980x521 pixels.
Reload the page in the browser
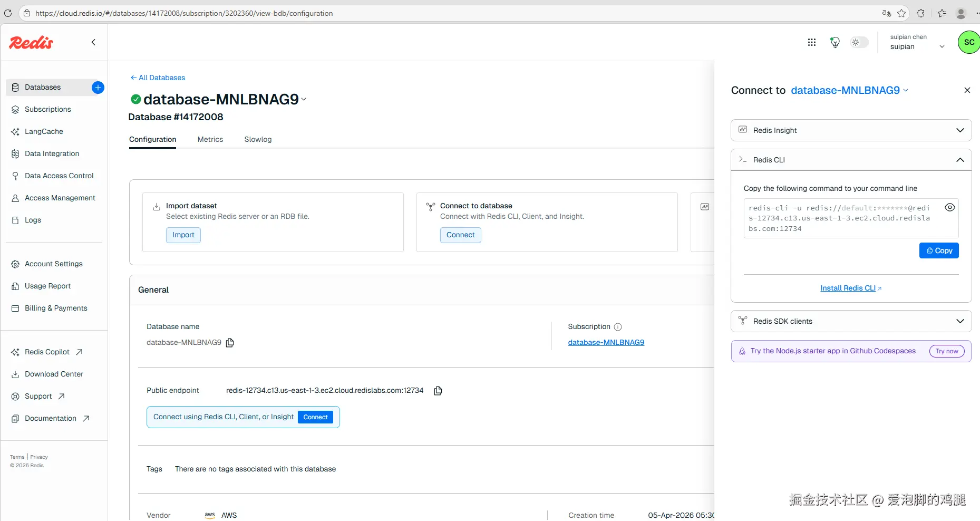coord(8,13)
